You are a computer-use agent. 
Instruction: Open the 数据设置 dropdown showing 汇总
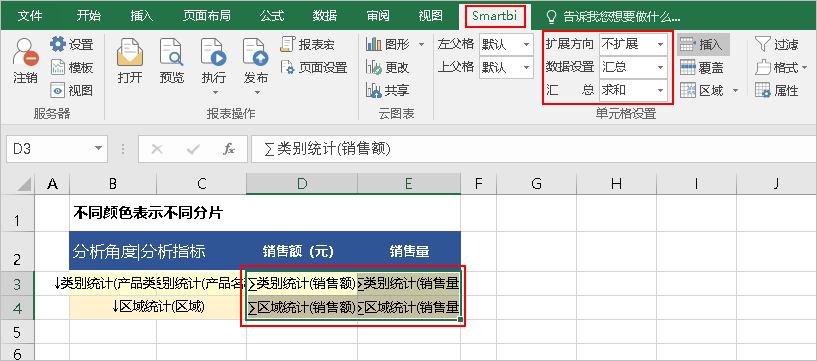633,67
